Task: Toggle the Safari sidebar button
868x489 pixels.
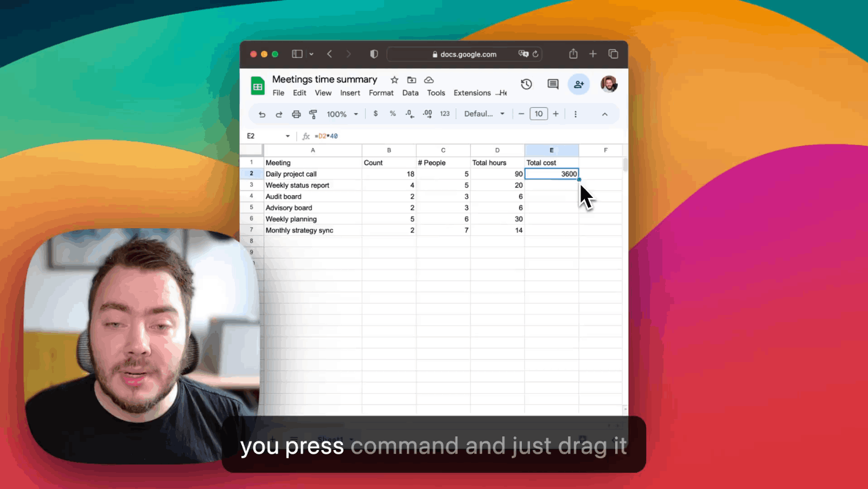Action: point(297,54)
